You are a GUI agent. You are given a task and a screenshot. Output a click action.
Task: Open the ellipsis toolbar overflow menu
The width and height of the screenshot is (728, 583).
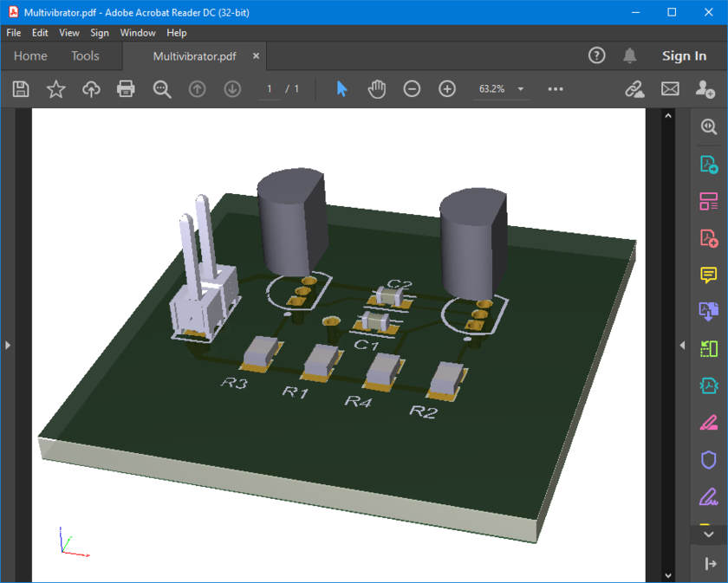555,88
